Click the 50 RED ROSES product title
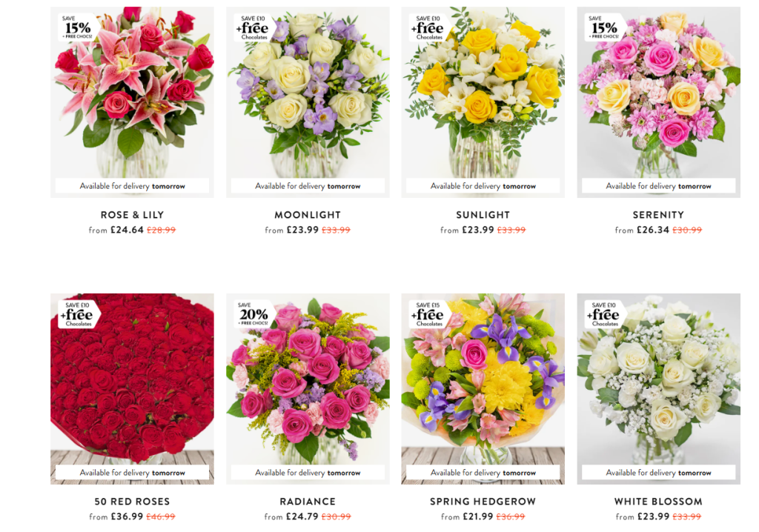The image size is (759, 532). pyautogui.click(x=132, y=502)
